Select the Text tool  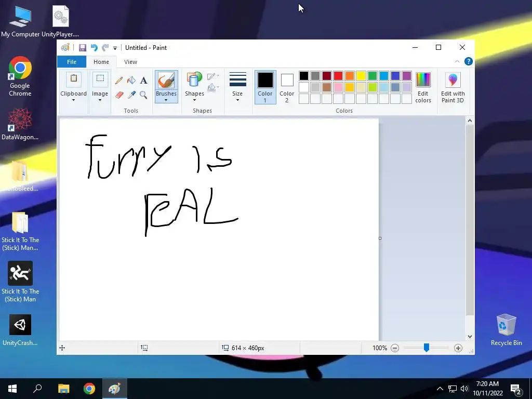[x=143, y=81]
